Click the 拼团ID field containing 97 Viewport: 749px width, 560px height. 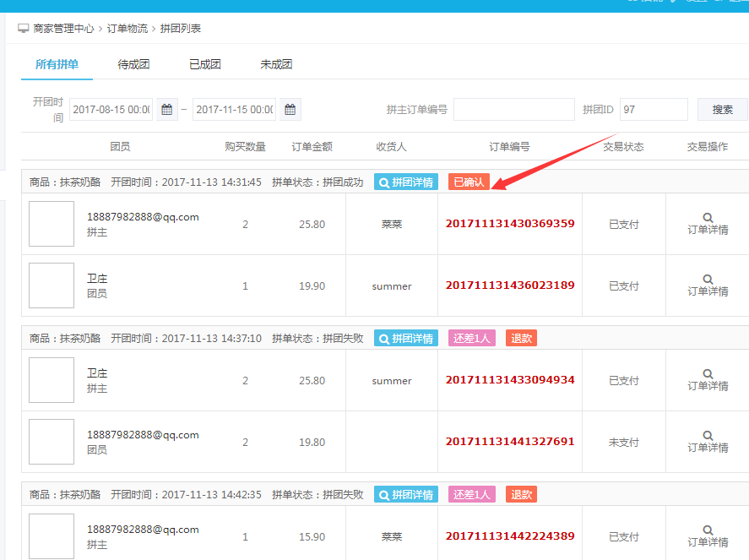[x=654, y=110]
